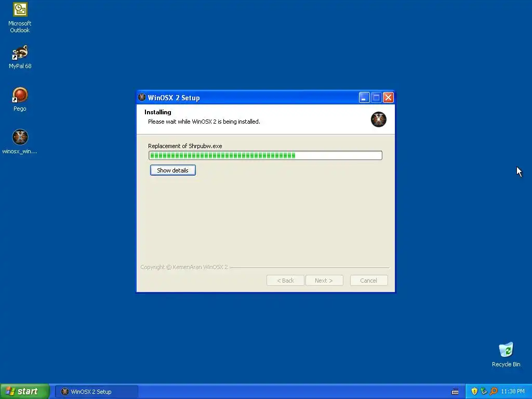The image size is (532, 399).
Task: Select the Pego desktop shortcut
Action: (x=20, y=99)
